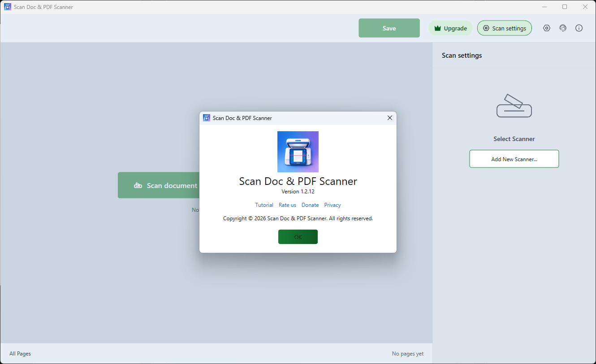
Task: Open the support headset icon
Action: 563,28
